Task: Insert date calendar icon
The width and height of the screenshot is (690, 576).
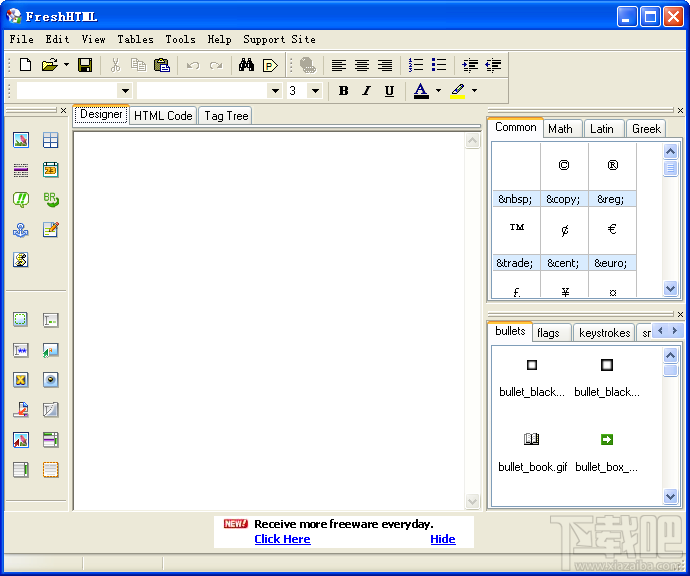Action: click(x=51, y=170)
